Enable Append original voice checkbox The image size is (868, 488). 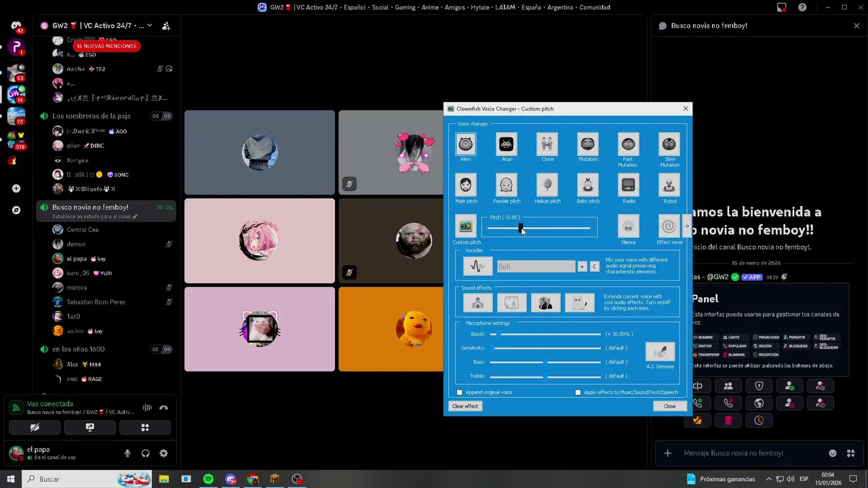coord(460,392)
